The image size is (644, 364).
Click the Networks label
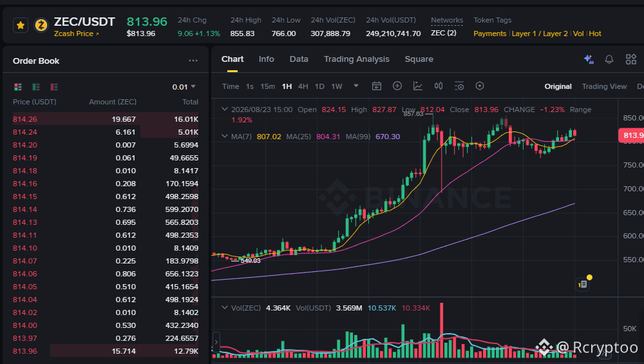click(x=447, y=20)
